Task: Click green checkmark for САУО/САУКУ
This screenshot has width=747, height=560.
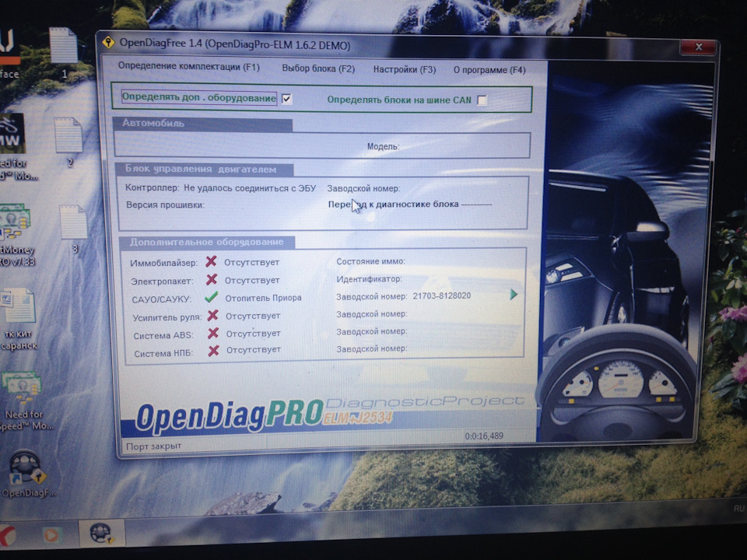Action: click(211, 297)
